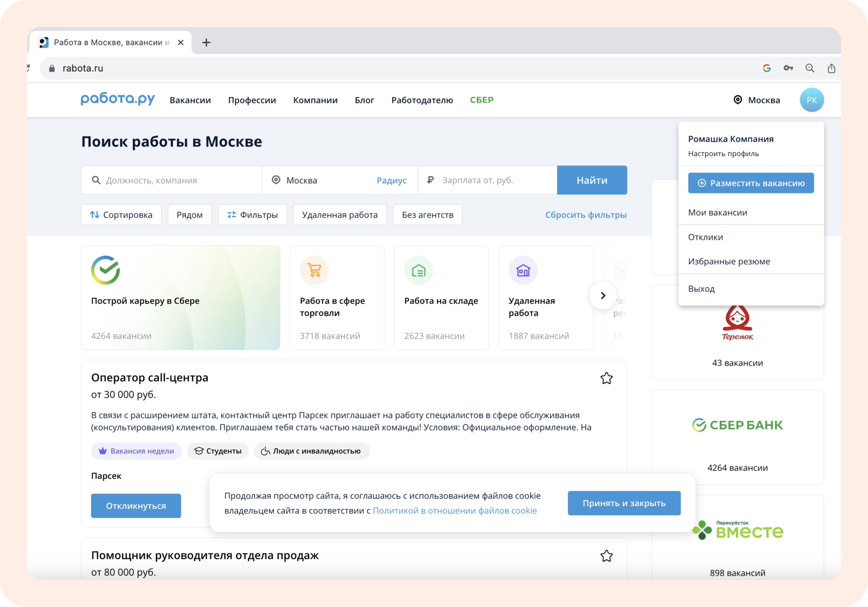Click the Должность, компания search field

pyautogui.click(x=172, y=180)
